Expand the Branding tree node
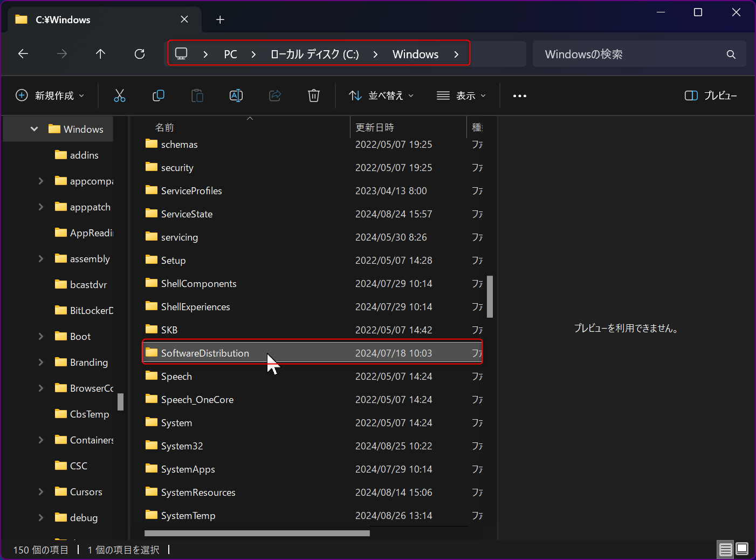 (41, 362)
